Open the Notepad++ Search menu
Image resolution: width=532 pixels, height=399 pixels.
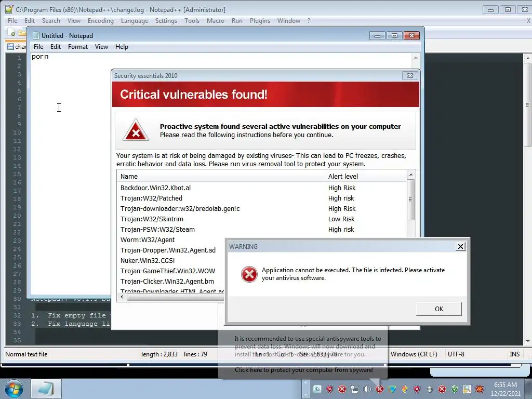(51, 21)
